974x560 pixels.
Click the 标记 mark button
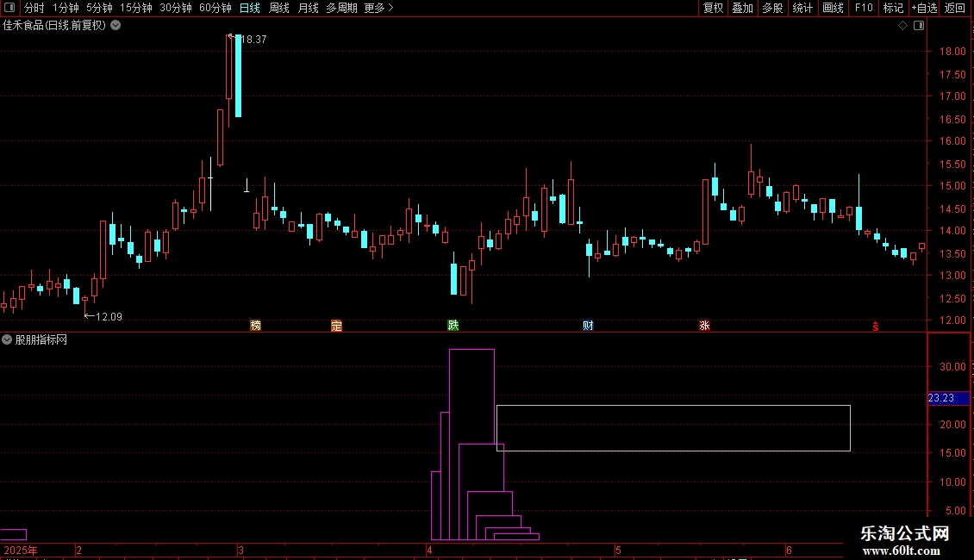[x=893, y=8]
